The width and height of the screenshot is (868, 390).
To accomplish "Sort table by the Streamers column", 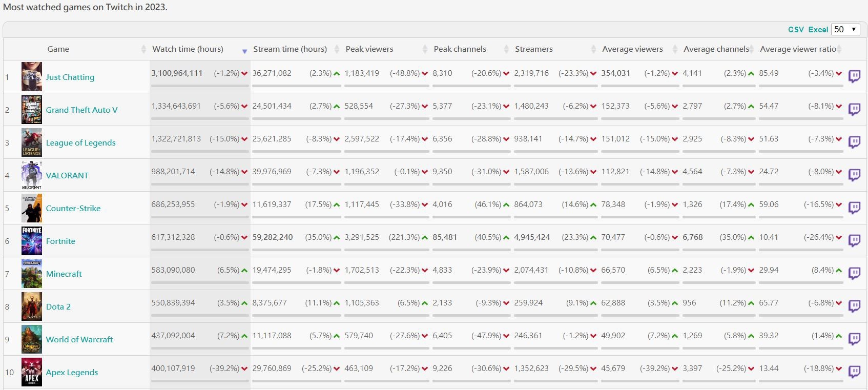I will tap(534, 49).
